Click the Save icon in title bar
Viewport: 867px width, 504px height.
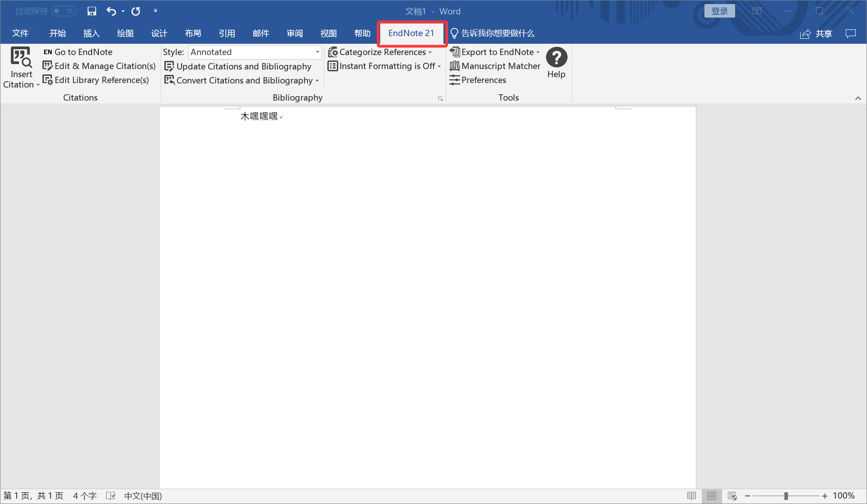coord(92,11)
